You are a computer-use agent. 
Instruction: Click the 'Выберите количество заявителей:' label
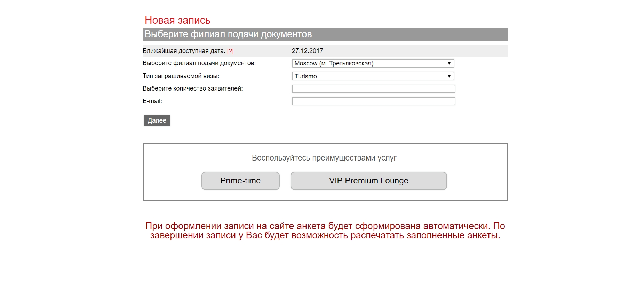pos(193,88)
